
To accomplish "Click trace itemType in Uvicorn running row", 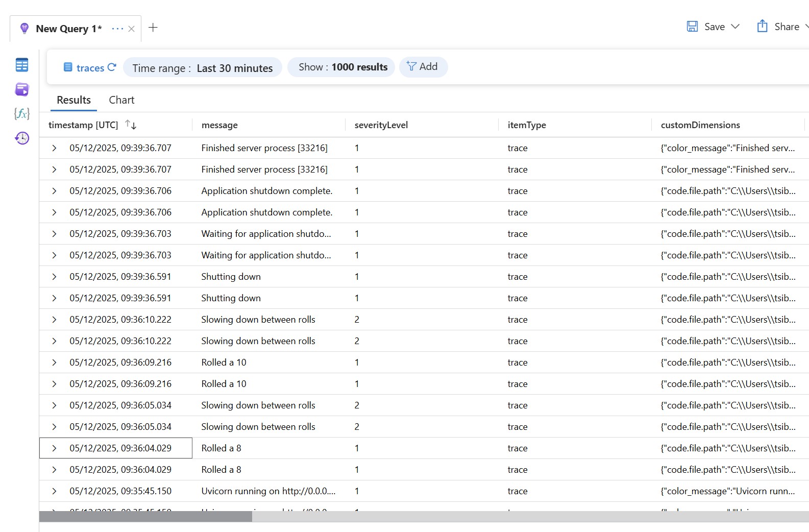I will pyautogui.click(x=518, y=491).
